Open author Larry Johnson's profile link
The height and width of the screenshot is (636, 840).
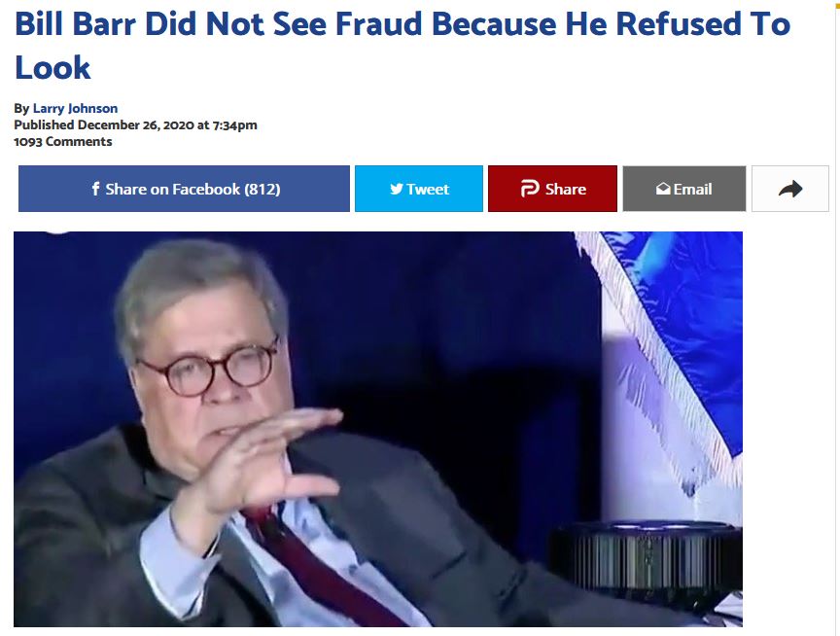75,108
